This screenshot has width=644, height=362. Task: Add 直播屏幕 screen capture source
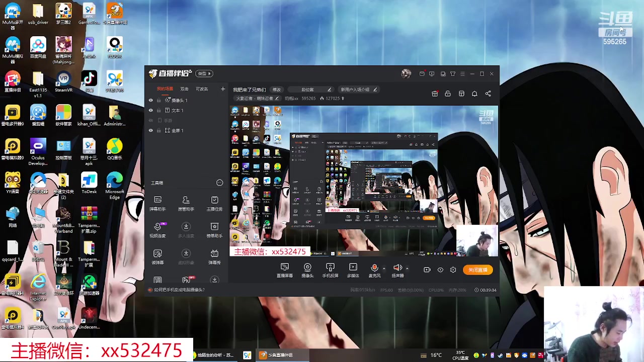(285, 270)
